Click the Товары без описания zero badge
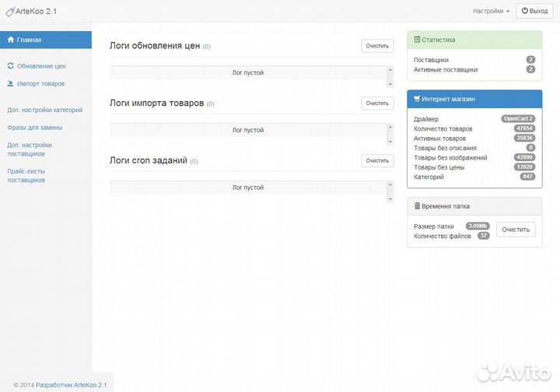The height and width of the screenshot is (392, 560). click(x=530, y=148)
